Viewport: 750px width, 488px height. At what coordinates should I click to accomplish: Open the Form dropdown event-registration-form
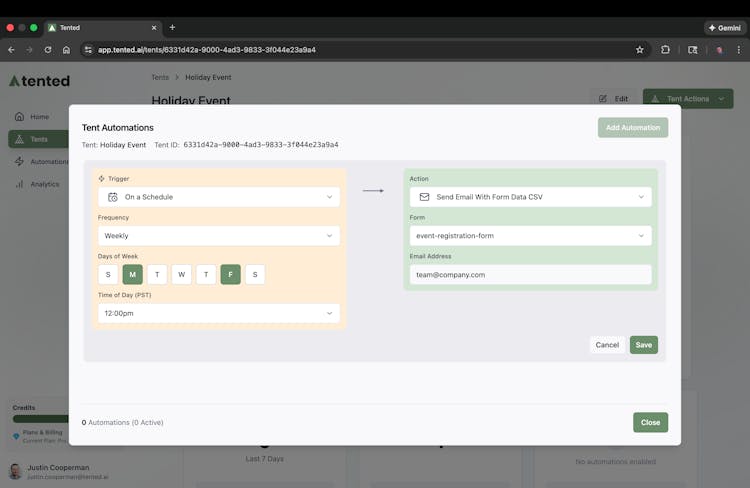[530, 236]
